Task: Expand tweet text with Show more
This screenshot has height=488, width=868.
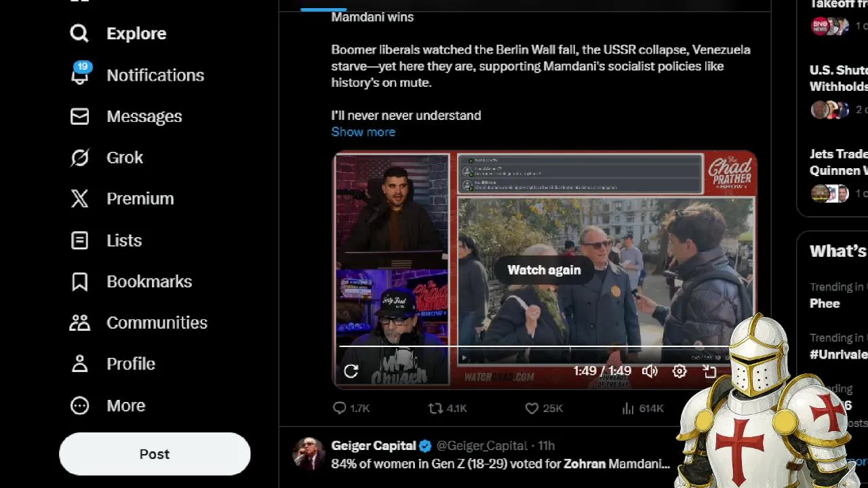Action: click(363, 132)
